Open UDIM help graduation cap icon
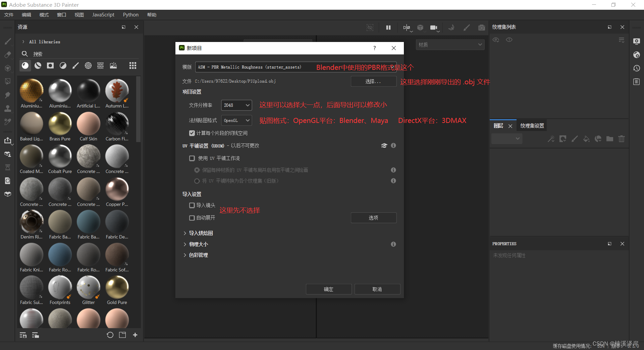This screenshot has height=350, width=644. pos(384,145)
